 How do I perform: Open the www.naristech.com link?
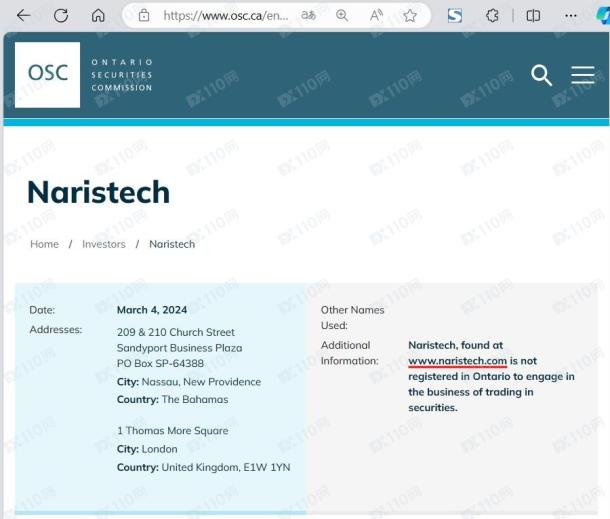click(458, 361)
